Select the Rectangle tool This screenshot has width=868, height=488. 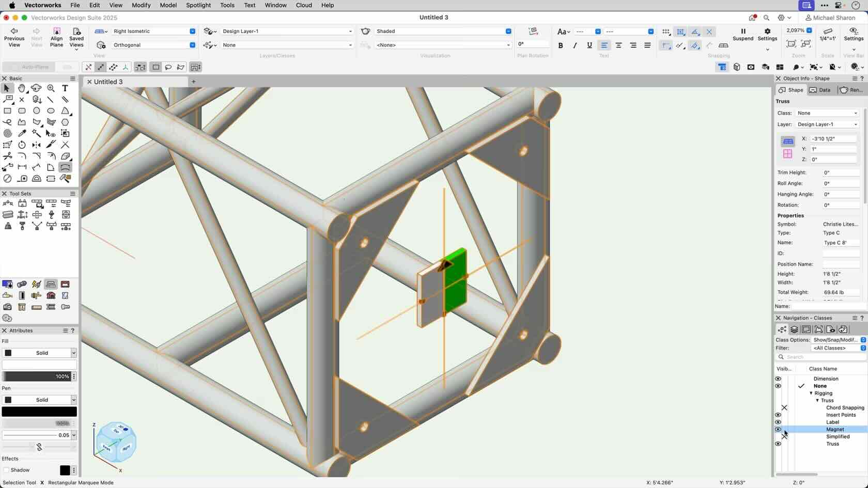7,111
